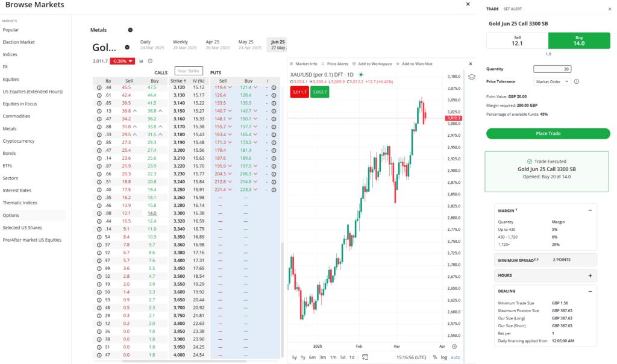Open the small chart icon under Gold
617x364 pixels.
(x=142, y=61)
